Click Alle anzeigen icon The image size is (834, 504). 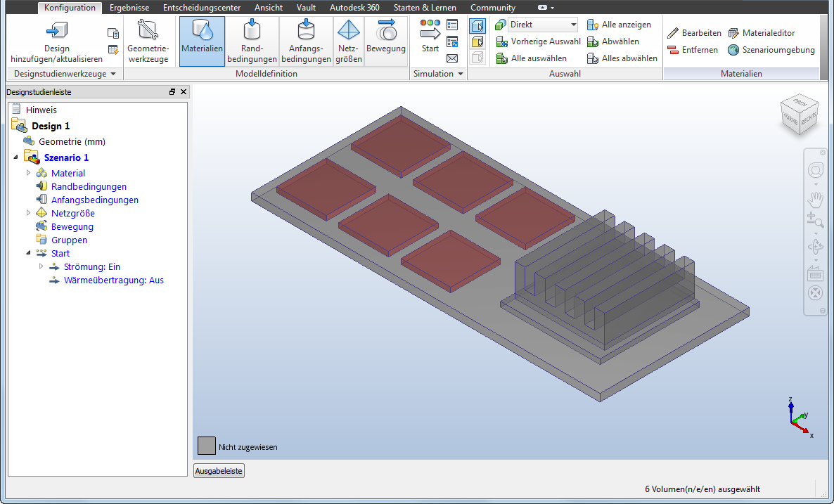point(593,25)
